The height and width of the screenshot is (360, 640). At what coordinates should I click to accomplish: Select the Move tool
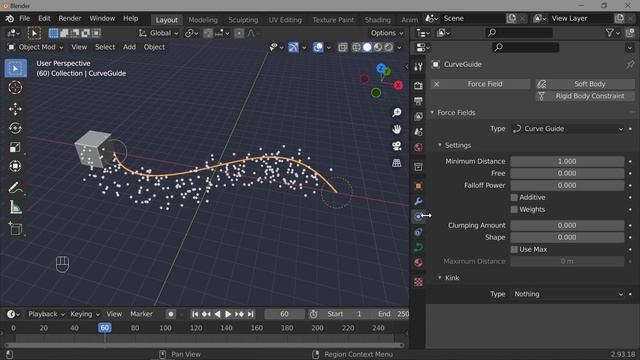coord(16,109)
